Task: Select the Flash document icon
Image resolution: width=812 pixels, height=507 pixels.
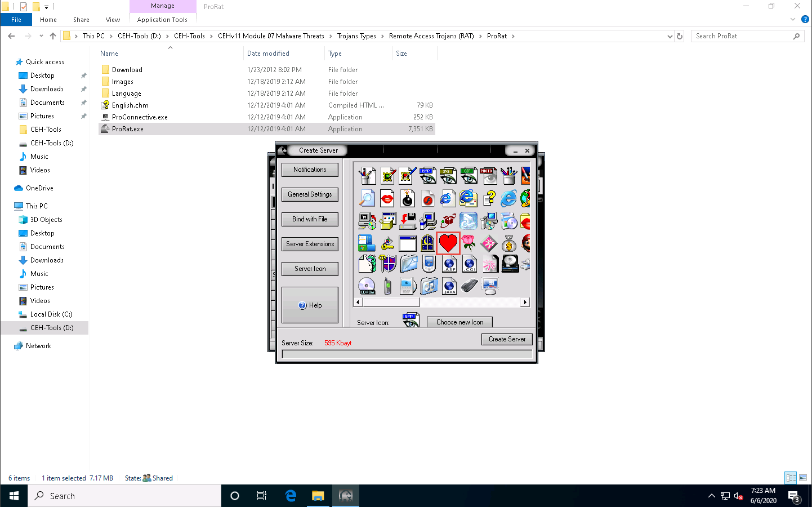Action: pos(428,198)
